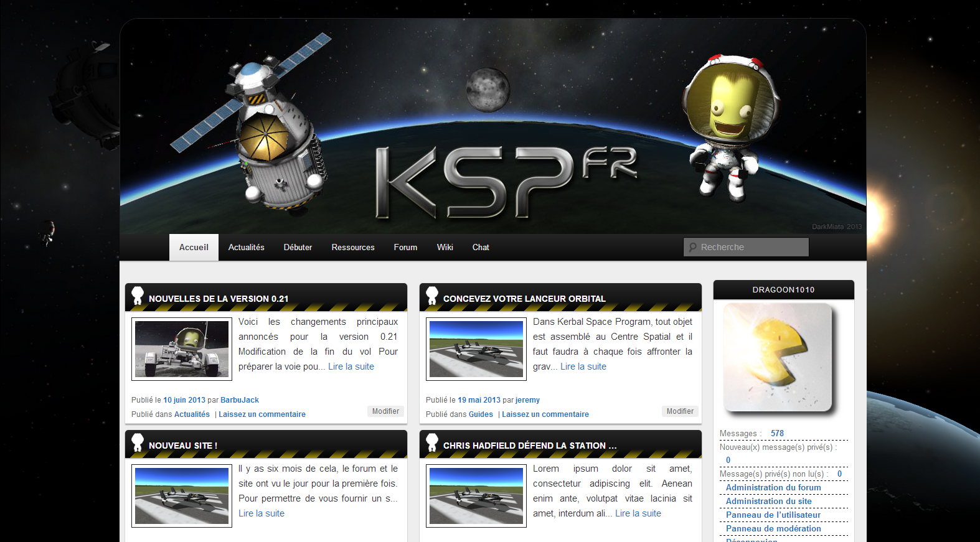Open the Chat menu item

[x=481, y=247]
